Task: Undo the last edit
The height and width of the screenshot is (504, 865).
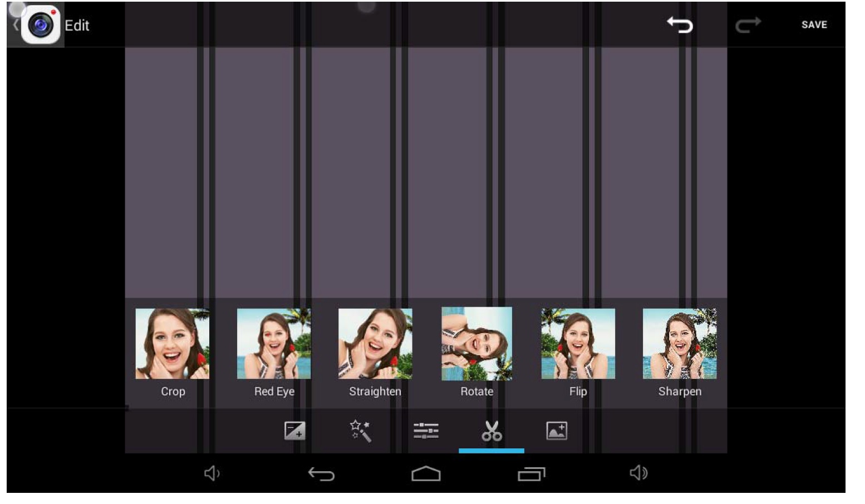Action: [680, 24]
